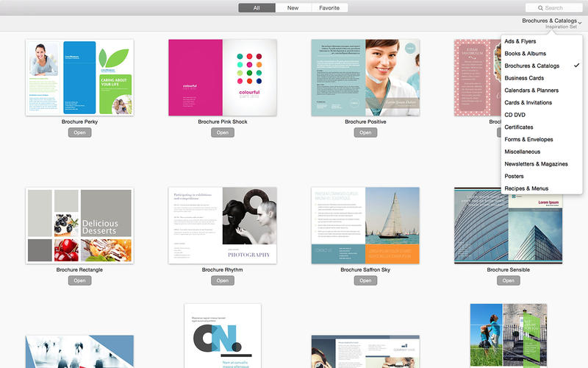Open the Brochure Positive template

pos(365,132)
